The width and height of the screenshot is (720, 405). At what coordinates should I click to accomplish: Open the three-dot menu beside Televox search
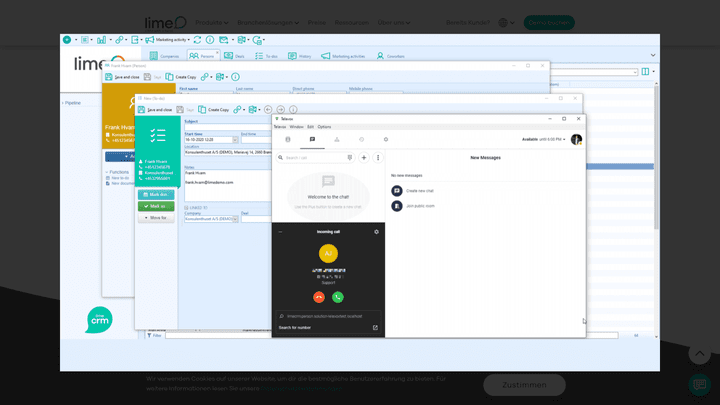point(378,158)
